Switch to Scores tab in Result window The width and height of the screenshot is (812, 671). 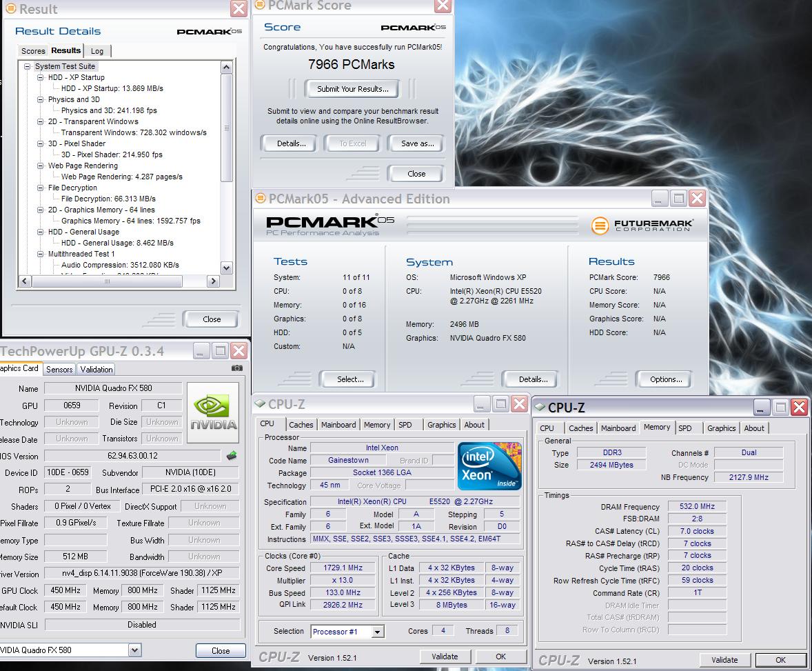33,51
